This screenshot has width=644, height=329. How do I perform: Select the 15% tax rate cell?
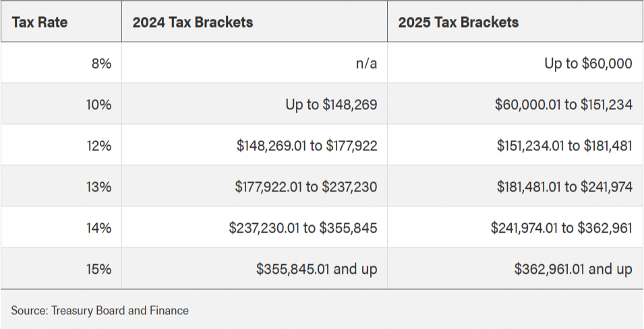point(98,269)
